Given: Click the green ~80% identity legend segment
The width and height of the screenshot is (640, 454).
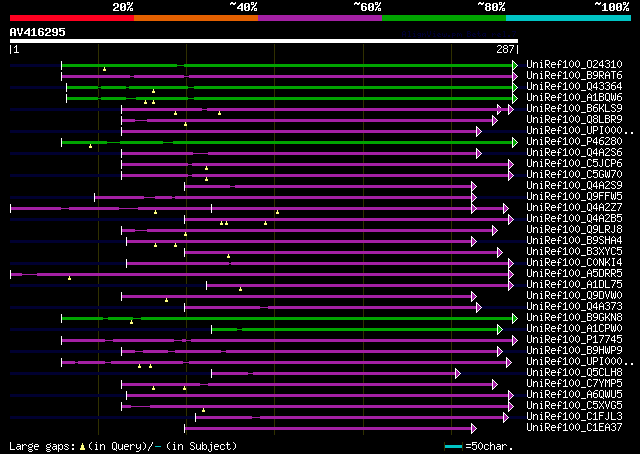Looking at the screenshot, I should click(444, 18).
